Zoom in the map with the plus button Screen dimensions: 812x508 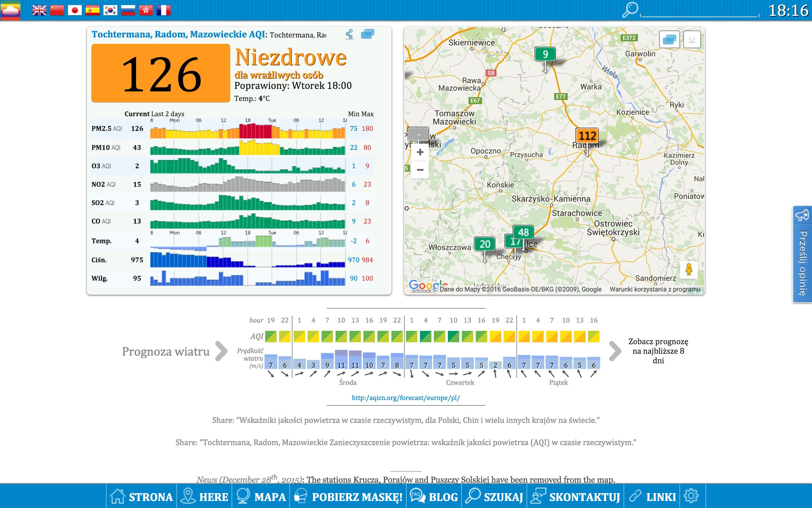coord(420,152)
